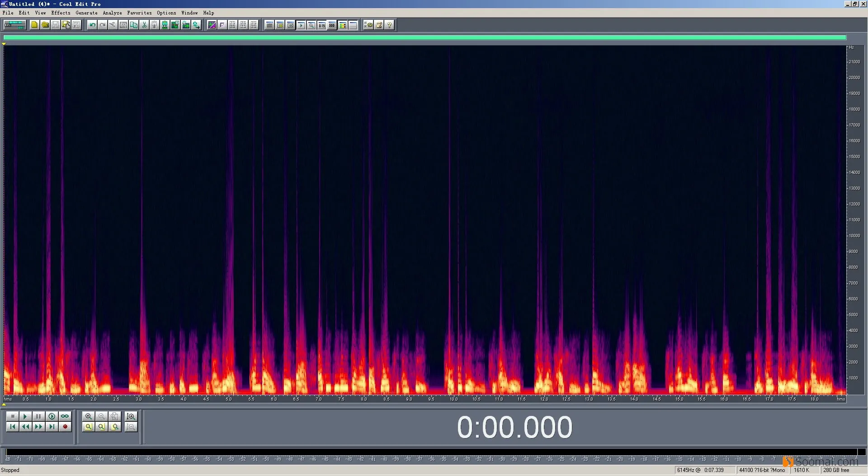The width and height of the screenshot is (868, 476).
Task: Open the Favorites menu
Action: pos(139,13)
